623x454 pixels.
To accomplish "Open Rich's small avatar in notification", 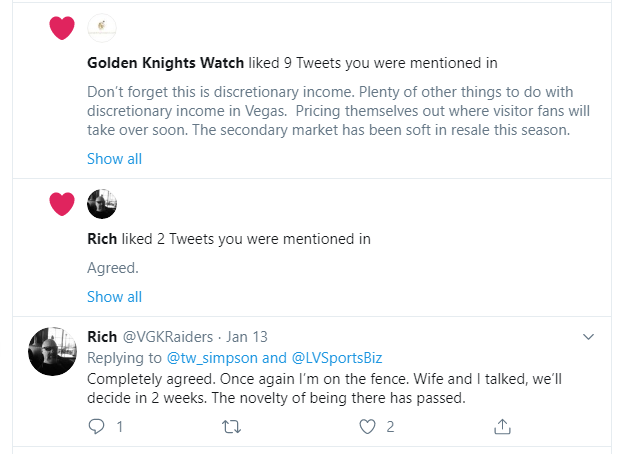I will 102,205.
